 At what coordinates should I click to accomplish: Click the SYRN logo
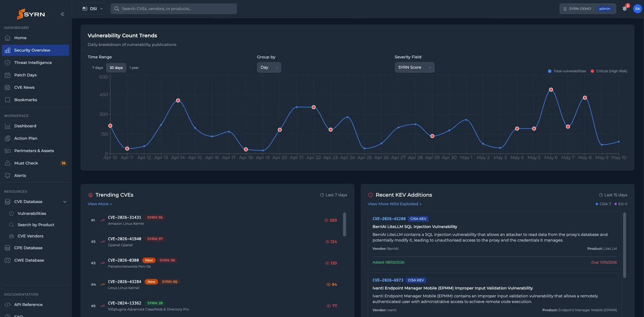coord(31,14)
